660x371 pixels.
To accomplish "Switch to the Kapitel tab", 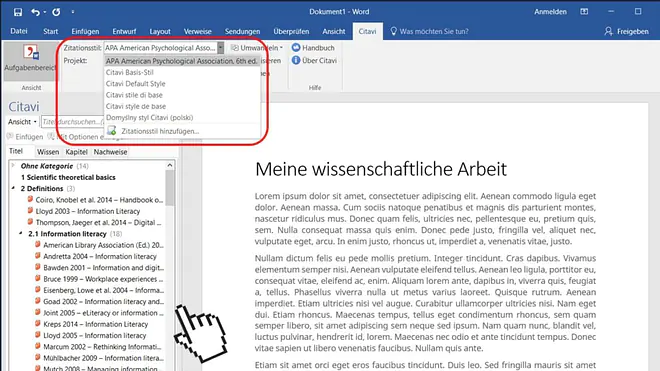I will [x=76, y=152].
